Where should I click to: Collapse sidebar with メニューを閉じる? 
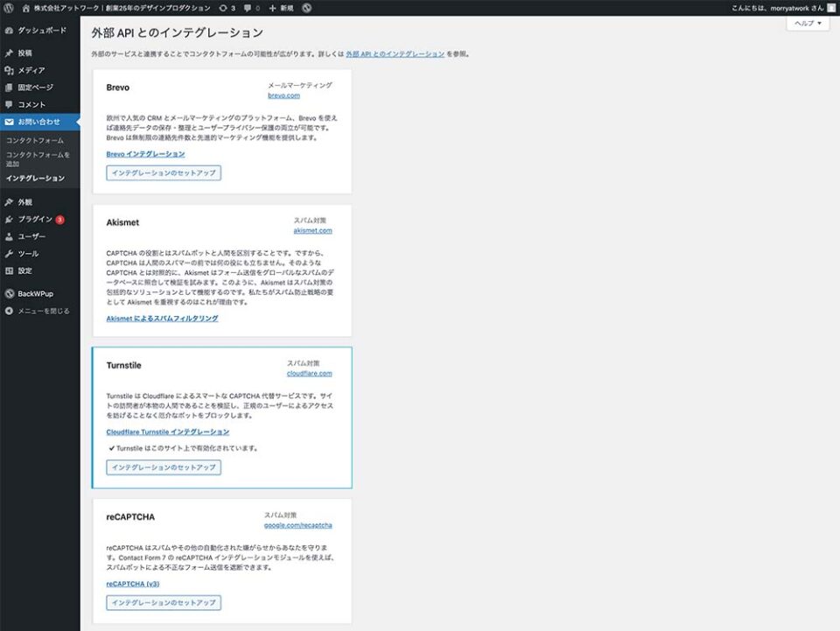click(44, 311)
